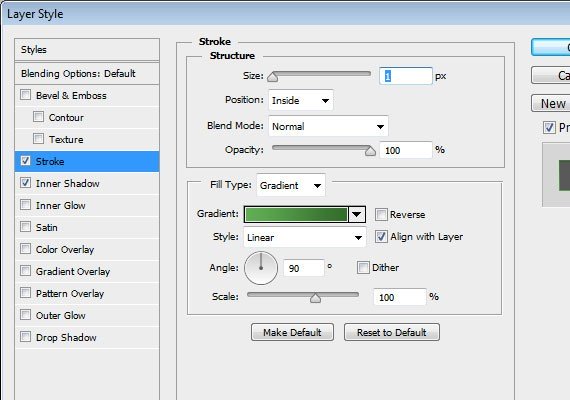
Task: Click the green gradient preview bar
Action: click(296, 214)
